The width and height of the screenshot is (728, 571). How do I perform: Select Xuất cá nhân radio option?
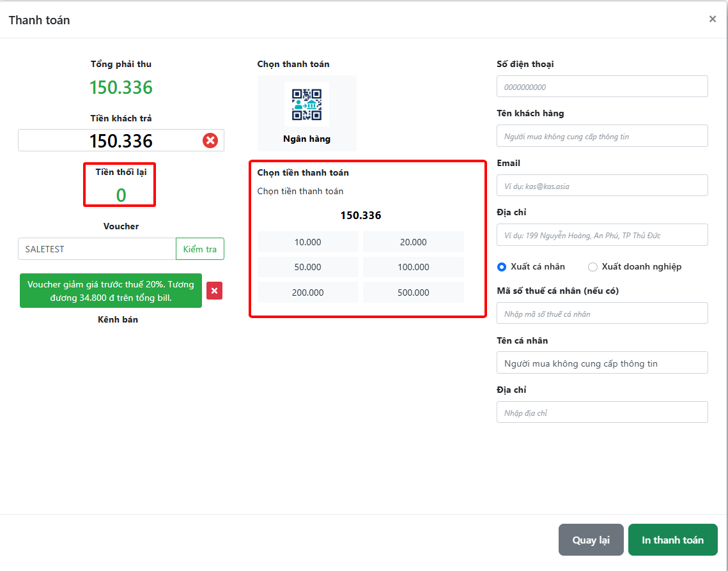(x=502, y=267)
